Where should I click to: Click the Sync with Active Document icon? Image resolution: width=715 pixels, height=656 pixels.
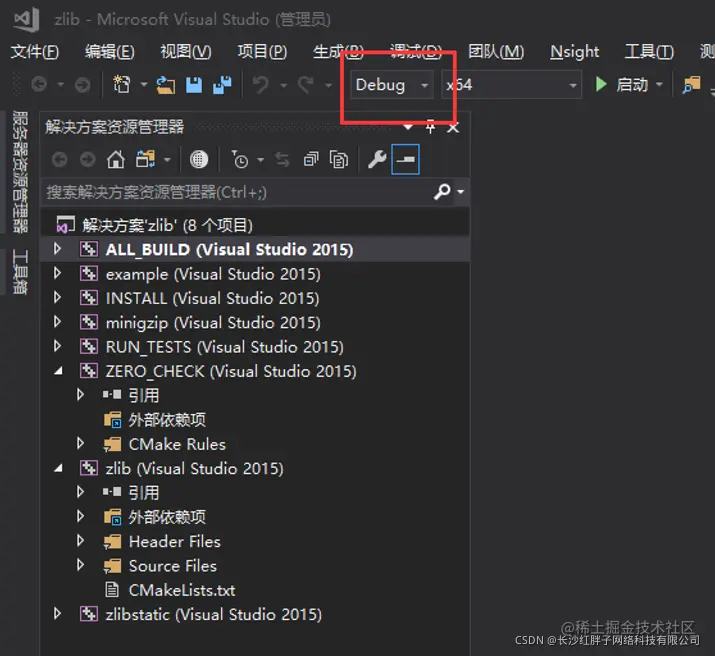click(x=283, y=160)
